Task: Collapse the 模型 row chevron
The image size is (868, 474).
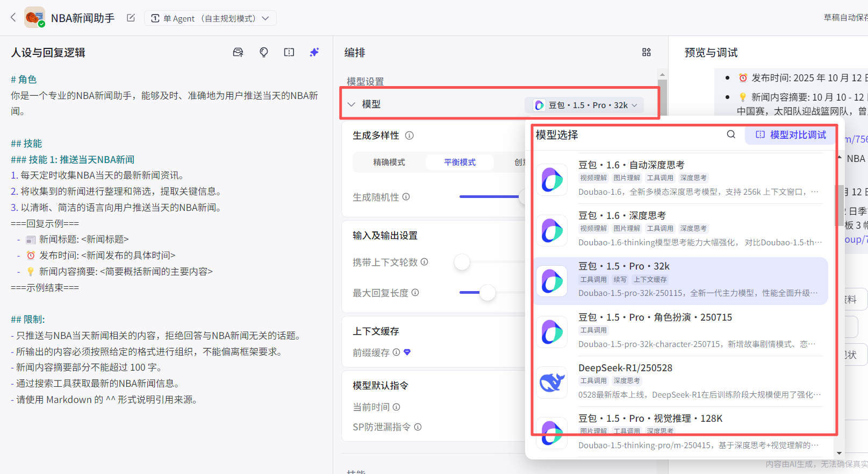Action: click(x=351, y=104)
